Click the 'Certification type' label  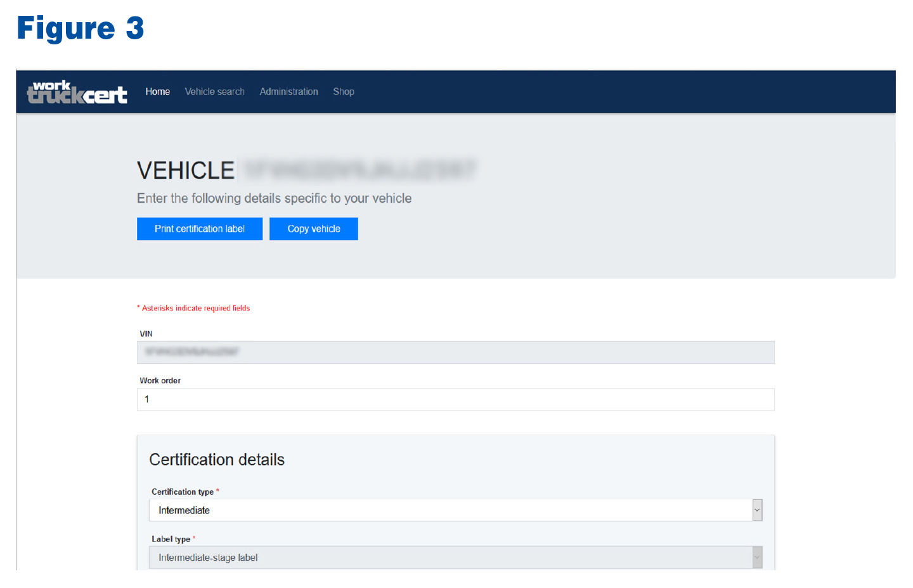coord(183,492)
